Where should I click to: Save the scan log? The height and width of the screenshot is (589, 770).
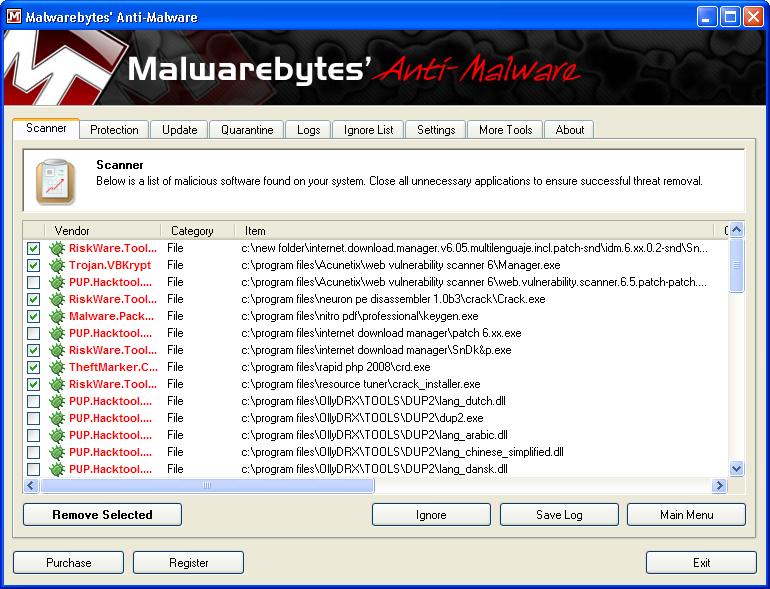pyautogui.click(x=559, y=515)
